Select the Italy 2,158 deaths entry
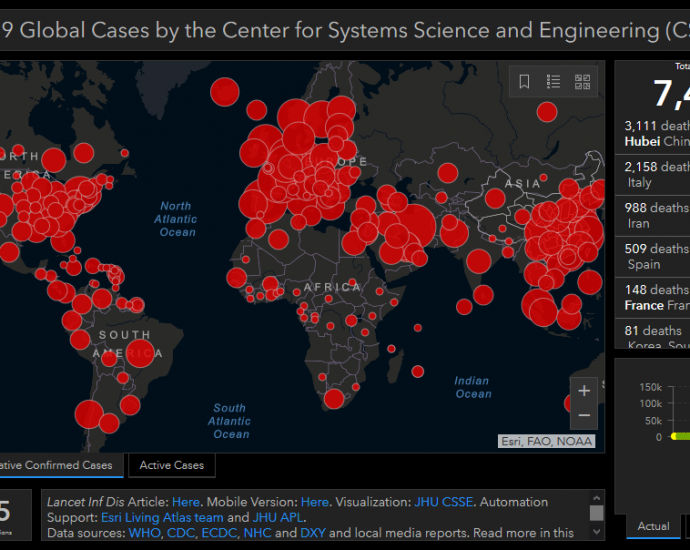690x550 pixels. pyautogui.click(x=653, y=175)
